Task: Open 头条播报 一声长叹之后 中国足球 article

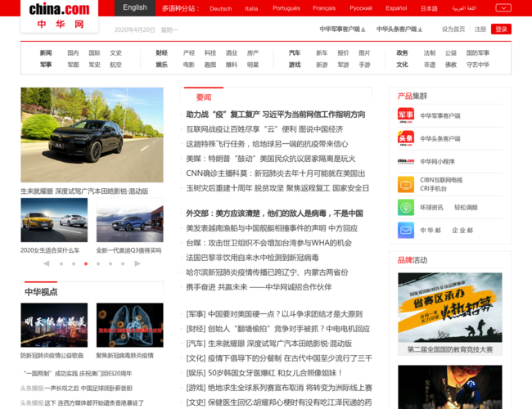Action: click(x=76, y=388)
